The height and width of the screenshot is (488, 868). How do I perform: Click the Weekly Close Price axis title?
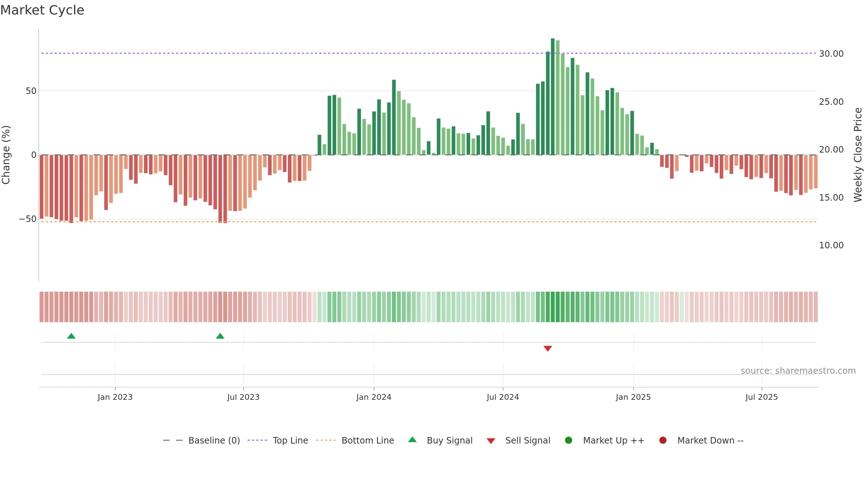(x=858, y=155)
